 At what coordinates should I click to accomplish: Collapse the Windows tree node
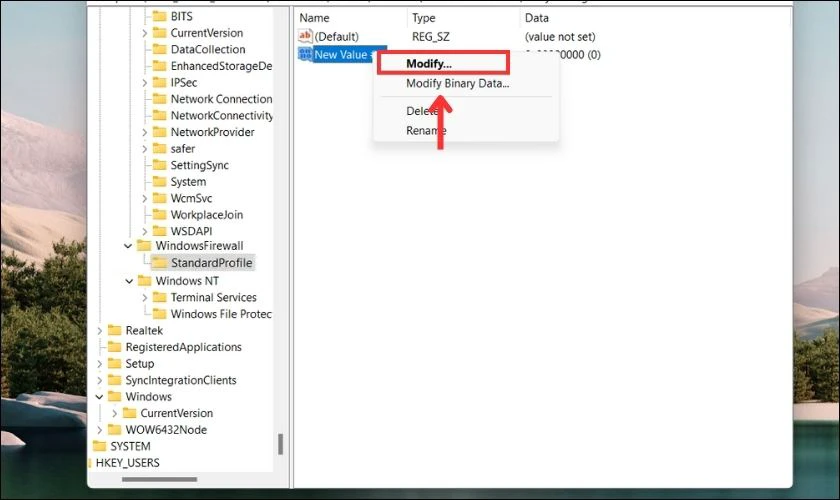tap(99, 397)
